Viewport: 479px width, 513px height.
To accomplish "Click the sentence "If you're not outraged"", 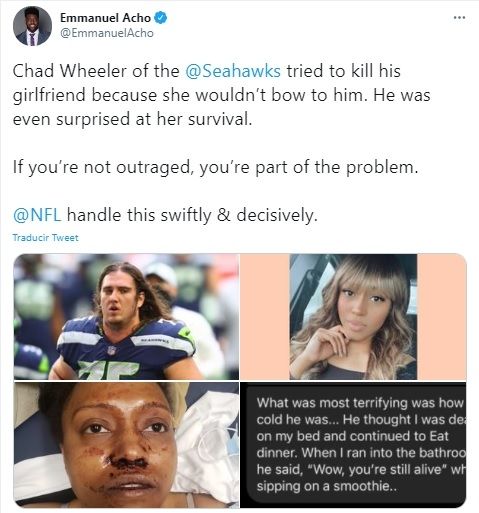I will coord(103,167).
